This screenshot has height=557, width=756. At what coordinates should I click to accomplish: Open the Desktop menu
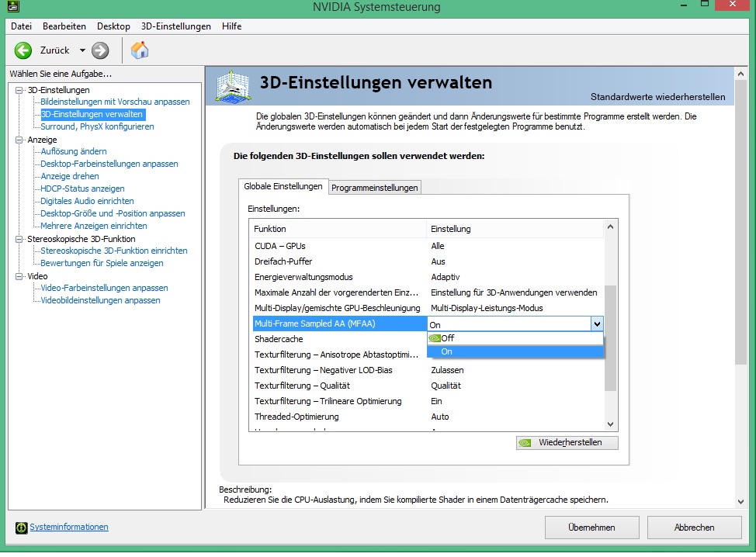pos(113,26)
